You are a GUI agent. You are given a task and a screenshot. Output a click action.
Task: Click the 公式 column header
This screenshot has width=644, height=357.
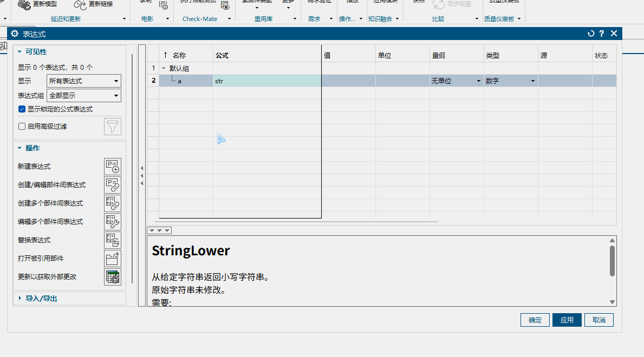click(x=267, y=55)
